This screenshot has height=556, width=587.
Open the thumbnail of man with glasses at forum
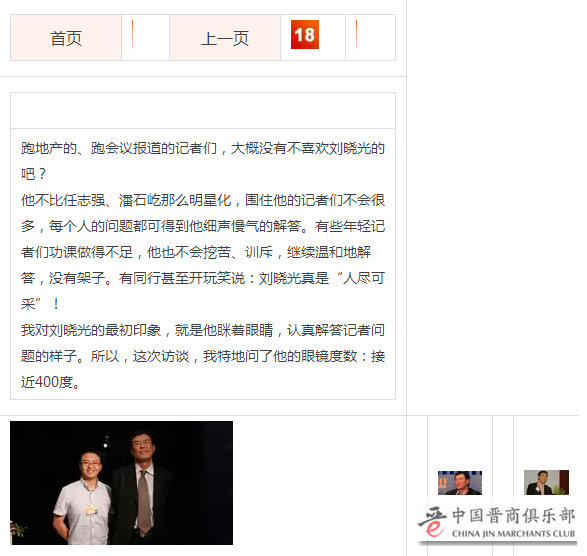tap(460, 483)
